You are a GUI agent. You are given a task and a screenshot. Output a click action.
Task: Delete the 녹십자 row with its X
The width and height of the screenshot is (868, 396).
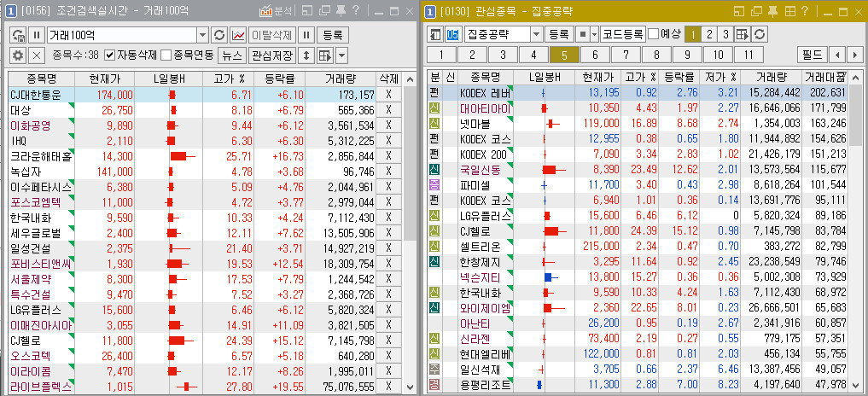388,172
